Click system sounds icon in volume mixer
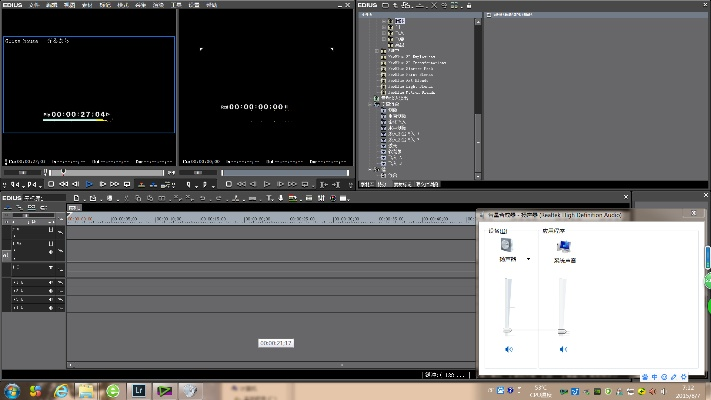 click(564, 246)
